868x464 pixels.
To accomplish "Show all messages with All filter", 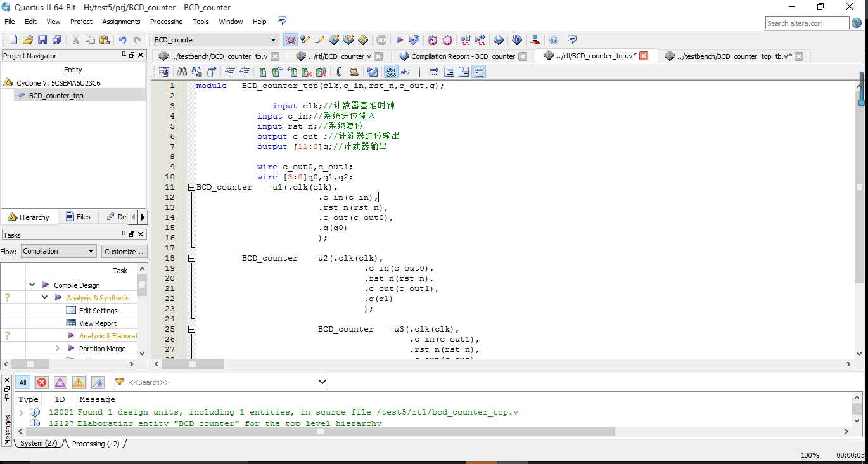I will click(23, 382).
